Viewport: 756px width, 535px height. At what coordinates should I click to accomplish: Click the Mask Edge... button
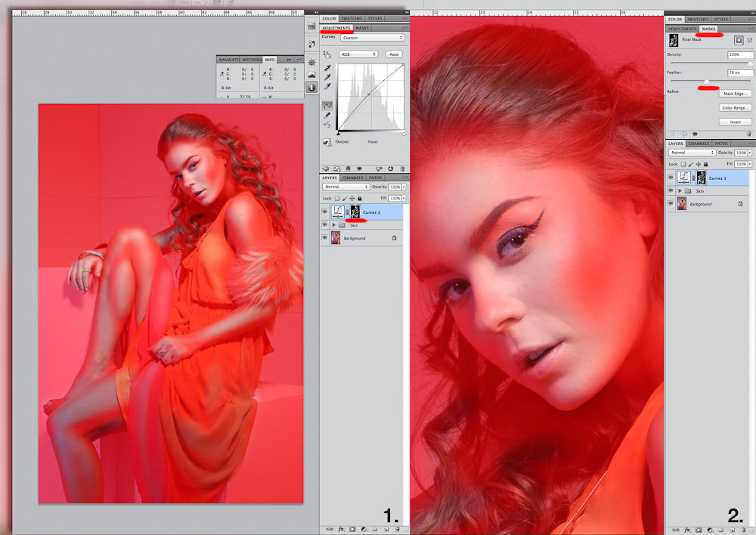pyautogui.click(x=735, y=94)
